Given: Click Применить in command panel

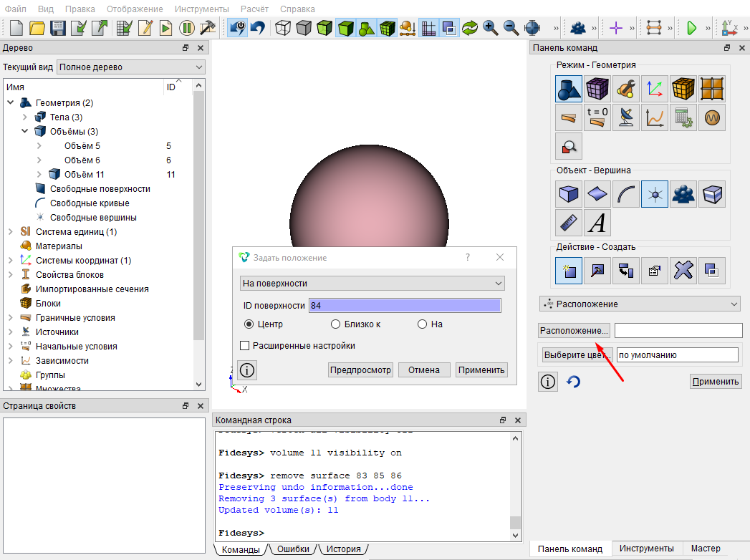Looking at the screenshot, I should point(716,381).
